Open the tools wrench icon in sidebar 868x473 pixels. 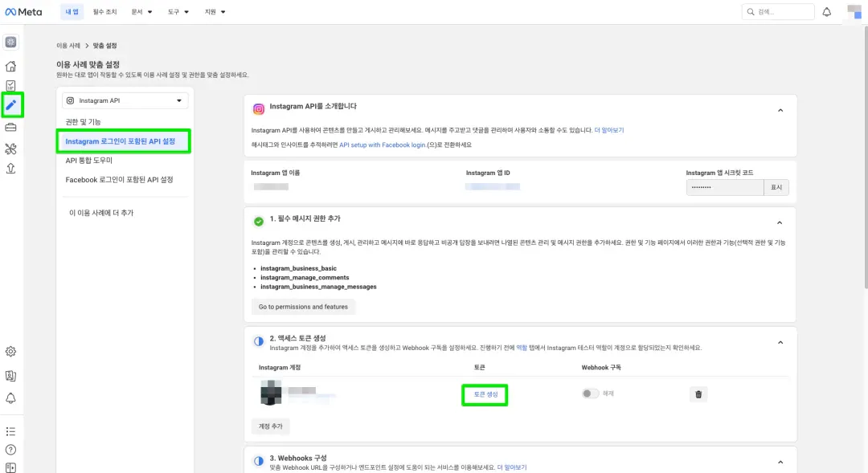10,149
